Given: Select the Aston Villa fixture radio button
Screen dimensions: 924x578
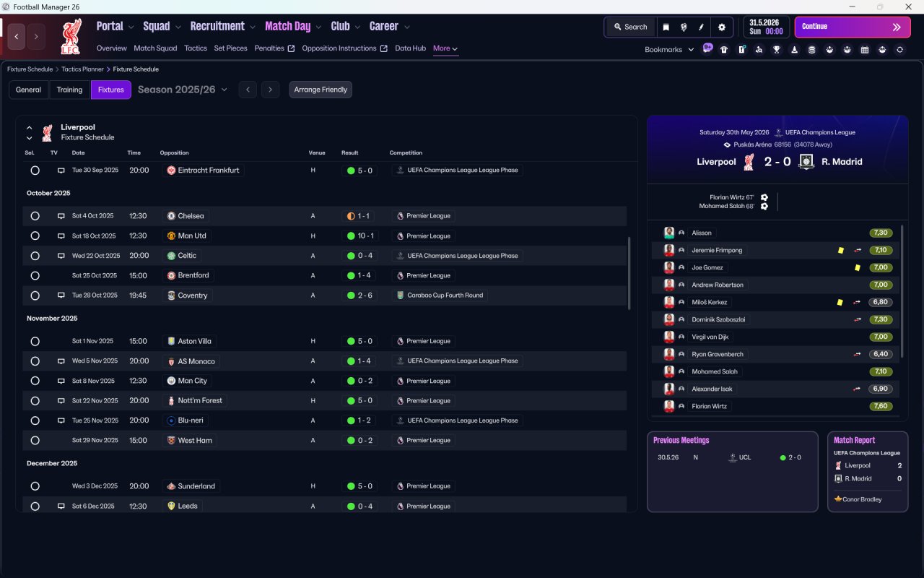Looking at the screenshot, I should (x=35, y=341).
